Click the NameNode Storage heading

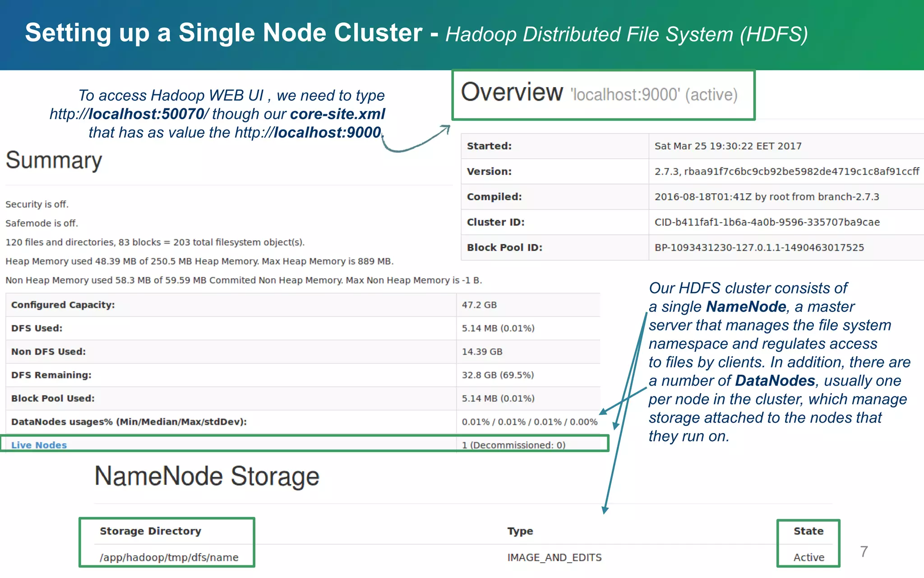tap(207, 476)
